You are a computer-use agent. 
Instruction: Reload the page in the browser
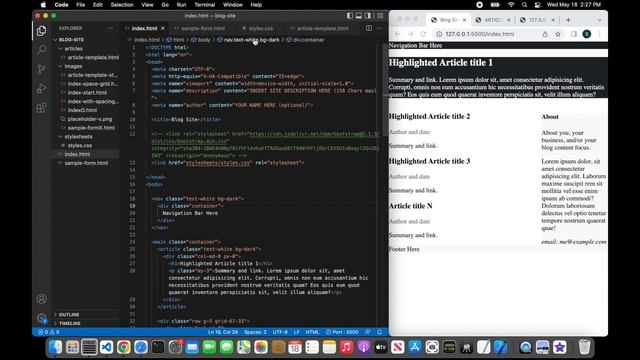(x=423, y=34)
